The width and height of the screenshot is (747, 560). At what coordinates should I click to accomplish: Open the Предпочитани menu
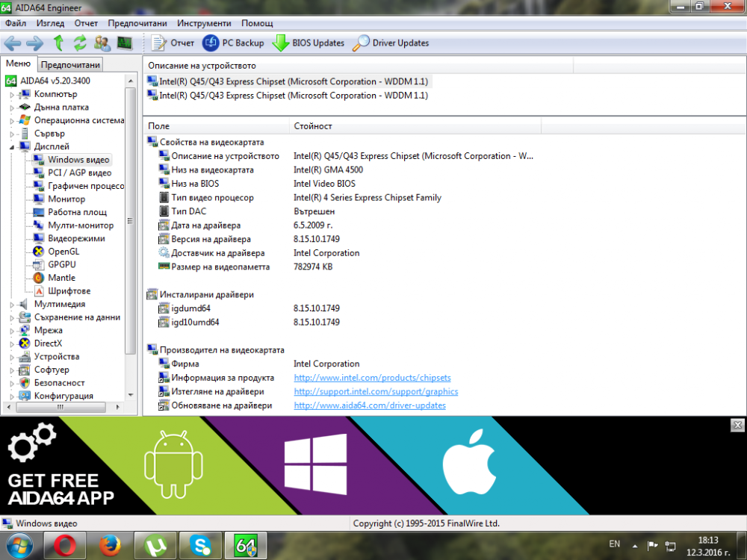click(137, 23)
